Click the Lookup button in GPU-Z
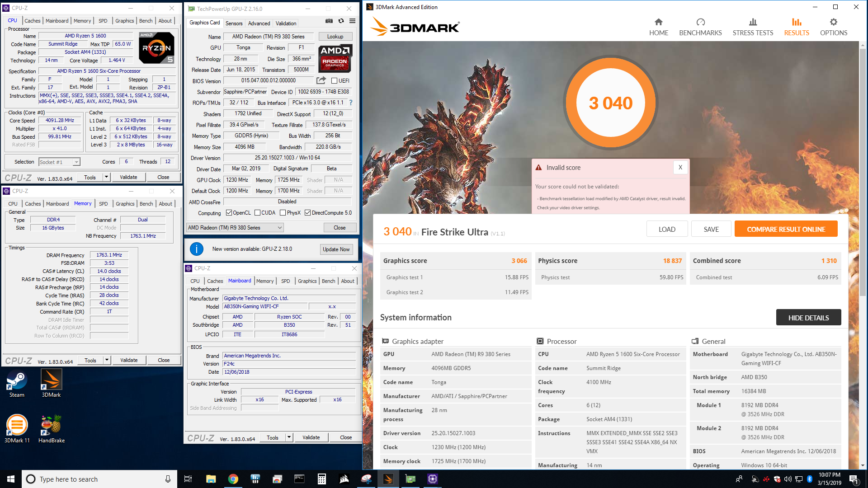 335,37
